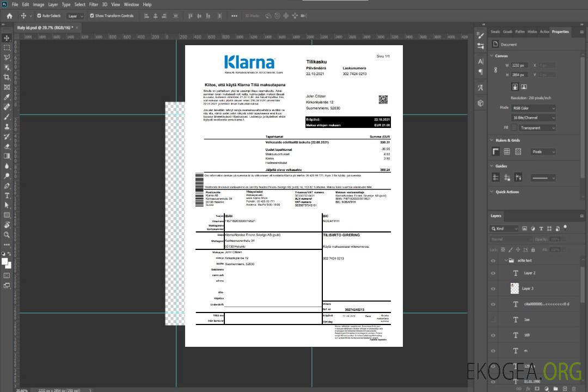Open the RGB Color mode dropdown
This screenshot has height=392, width=588.
(x=534, y=108)
